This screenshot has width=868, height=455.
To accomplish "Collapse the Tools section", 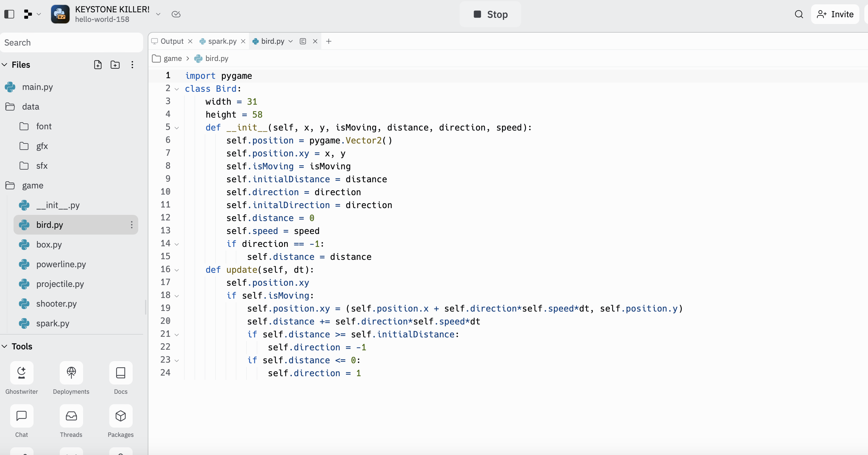I will [5, 346].
